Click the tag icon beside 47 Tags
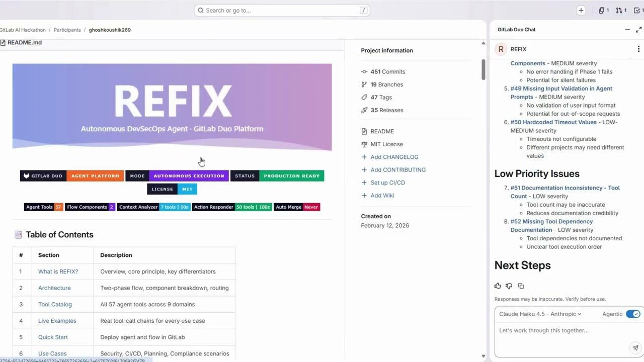The height and width of the screenshot is (362, 644). coord(364,98)
